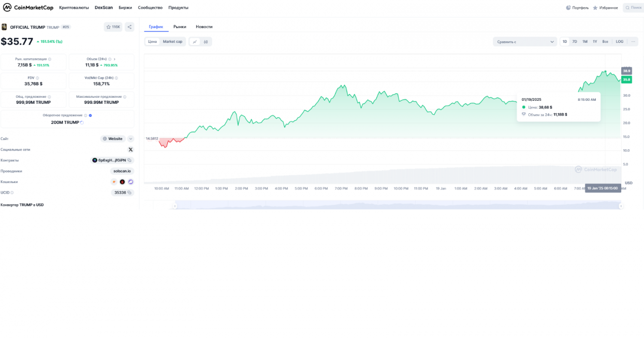
Task: Show info for Максимальное предложение
Action: (x=125, y=97)
